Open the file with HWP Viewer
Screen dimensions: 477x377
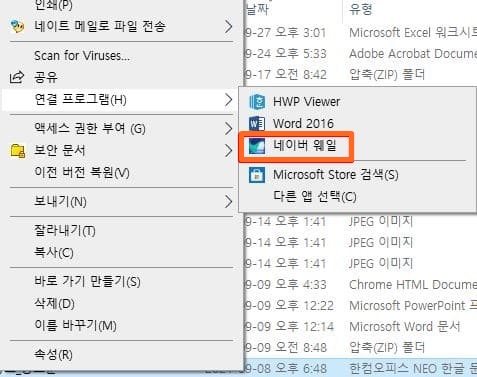(x=306, y=102)
